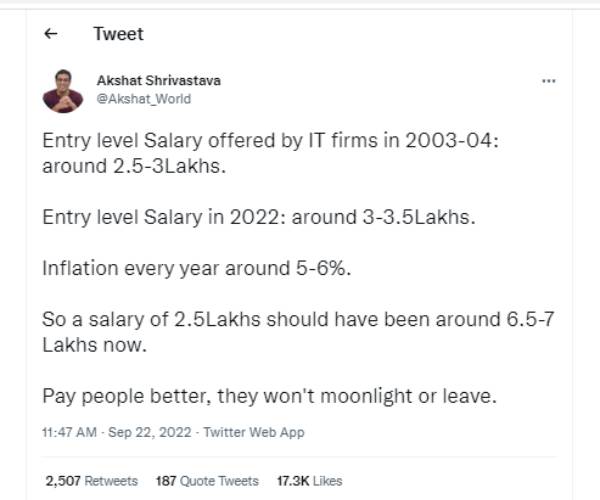This screenshot has width=600, height=500.
Task: Show the 17.3K Likes list
Action: (x=307, y=480)
